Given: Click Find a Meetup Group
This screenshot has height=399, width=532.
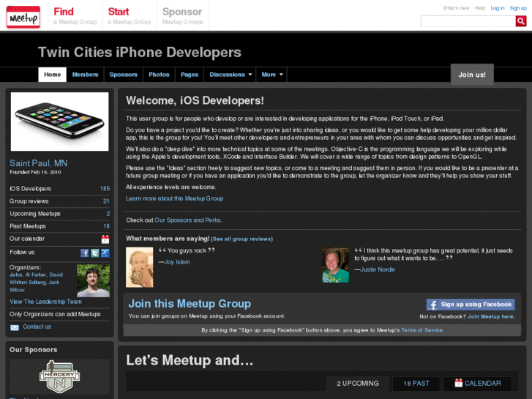Looking at the screenshot, I should click(75, 15).
